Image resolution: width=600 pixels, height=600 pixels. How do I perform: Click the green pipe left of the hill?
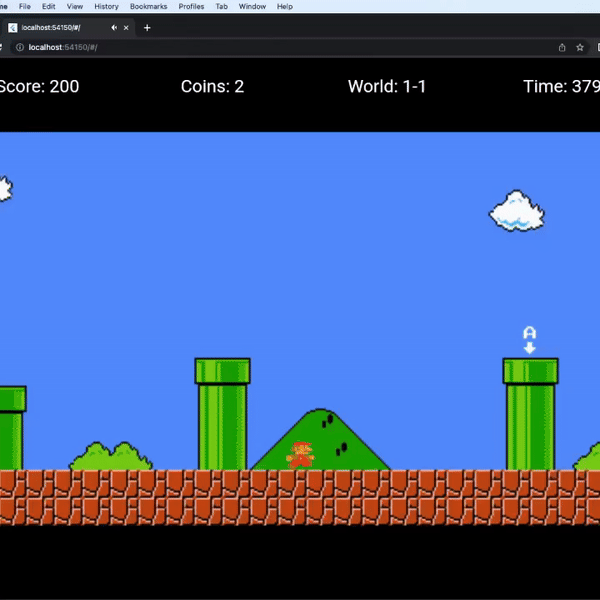(222, 415)
